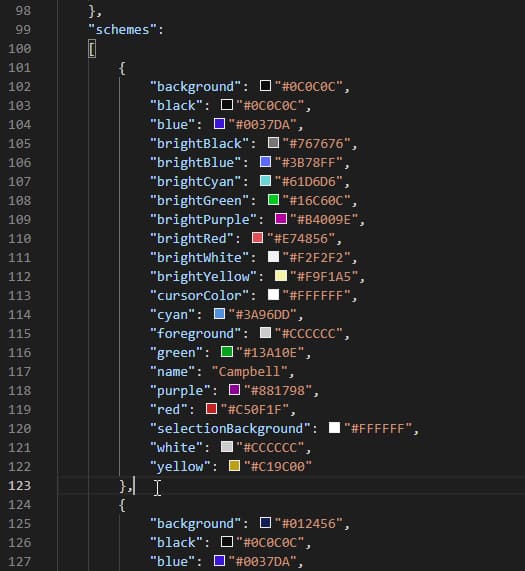Click the "#F2F2F2" hex string
The height and width of the screenshot is (571, 525).
coord(316,257)
